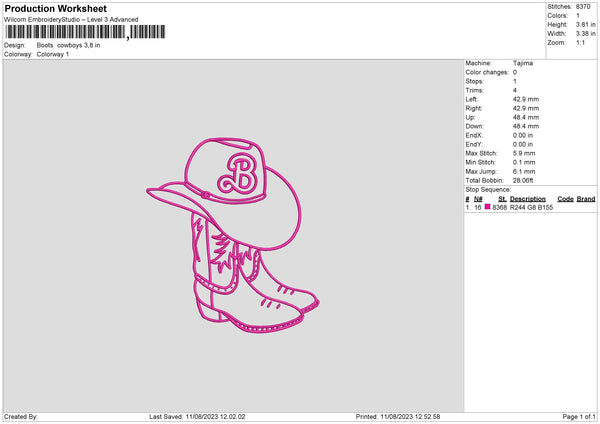Click the 'Created By:' footer label

click(x=21, y=416)
